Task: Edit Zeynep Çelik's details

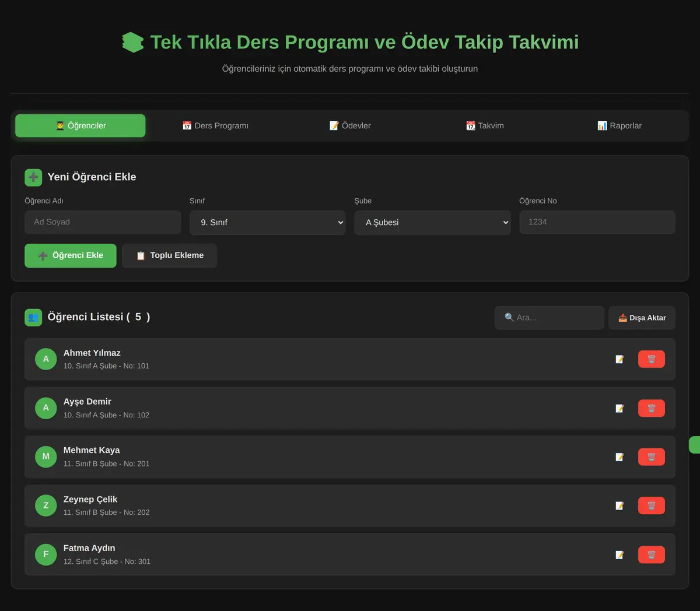Action: point(619,505)
